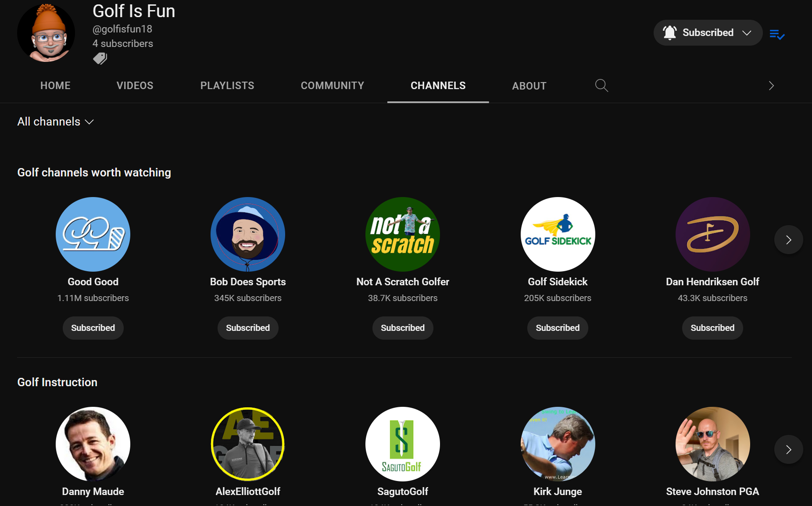Toggle subscription for Golf Sidekick
Screen dimensions: 812x506
point(558,328)
